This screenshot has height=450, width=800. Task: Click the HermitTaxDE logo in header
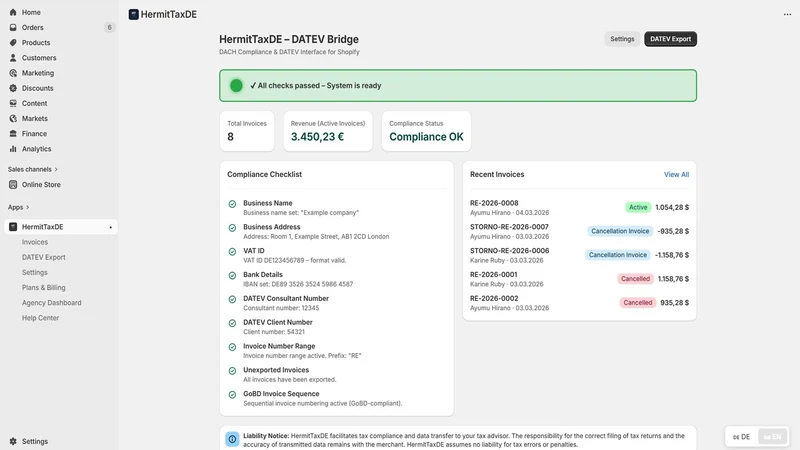pyautogui.click(x=134, y=14)
